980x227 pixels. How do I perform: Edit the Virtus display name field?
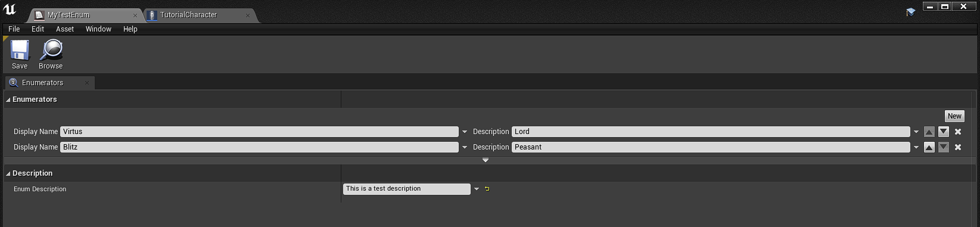[x=259, y=132]
